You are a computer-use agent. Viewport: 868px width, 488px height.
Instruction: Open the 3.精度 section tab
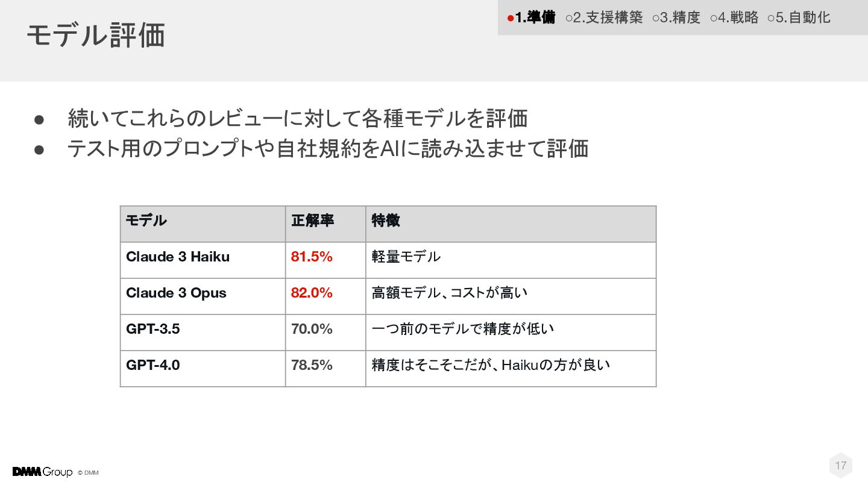pyautogui.click(x=676, y=17)
